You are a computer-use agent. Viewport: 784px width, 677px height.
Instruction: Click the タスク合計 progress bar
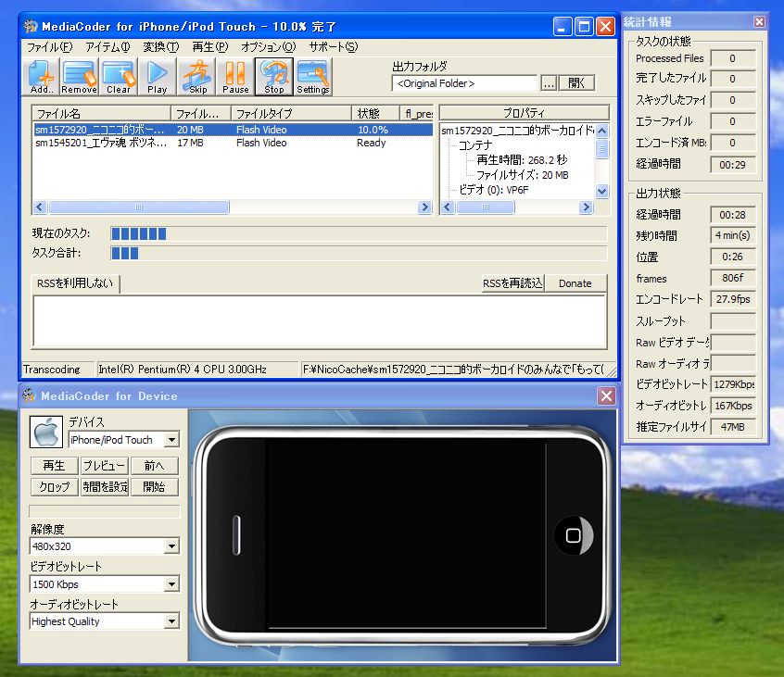click(x=359, y=253)
